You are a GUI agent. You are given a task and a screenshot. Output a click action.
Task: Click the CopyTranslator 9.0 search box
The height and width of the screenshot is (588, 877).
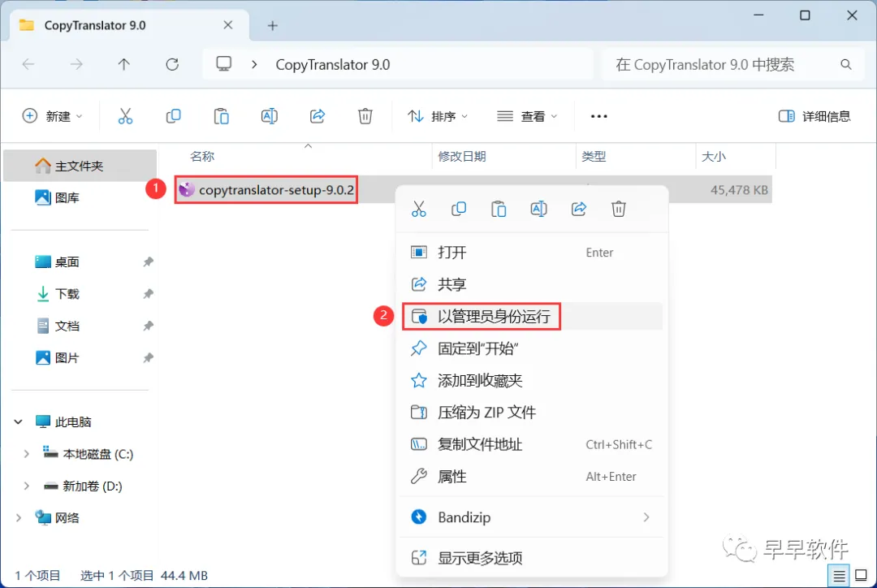(x=732, y=64)
